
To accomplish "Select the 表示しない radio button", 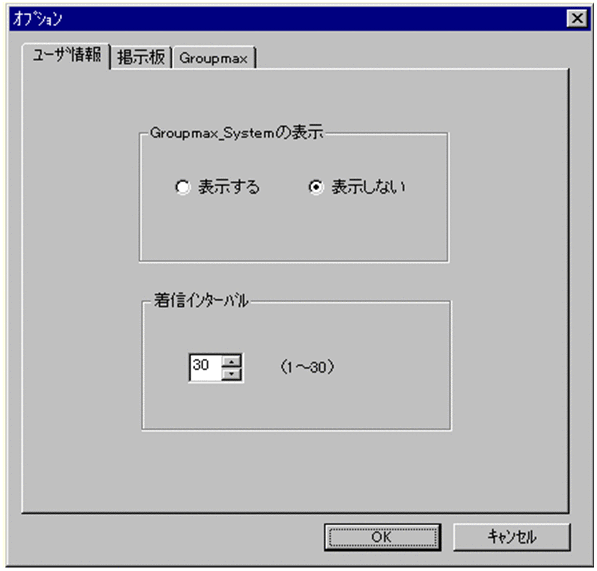I will click(x=316, y=187).
